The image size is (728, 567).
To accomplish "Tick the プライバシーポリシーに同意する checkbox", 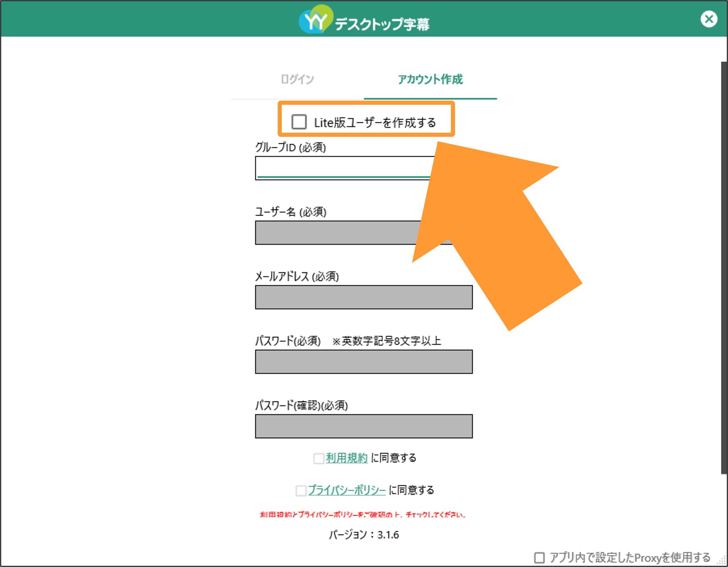I will 301,490.
